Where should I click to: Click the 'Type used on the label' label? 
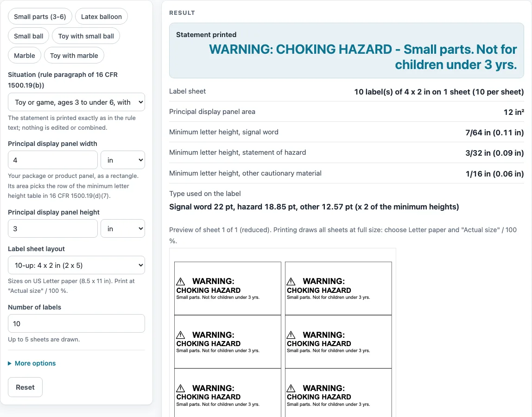(x=205, y=193)
